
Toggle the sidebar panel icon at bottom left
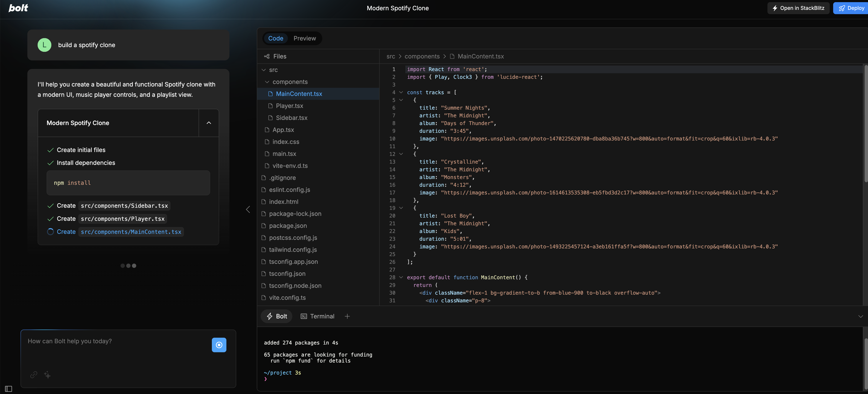pos(9,389)
